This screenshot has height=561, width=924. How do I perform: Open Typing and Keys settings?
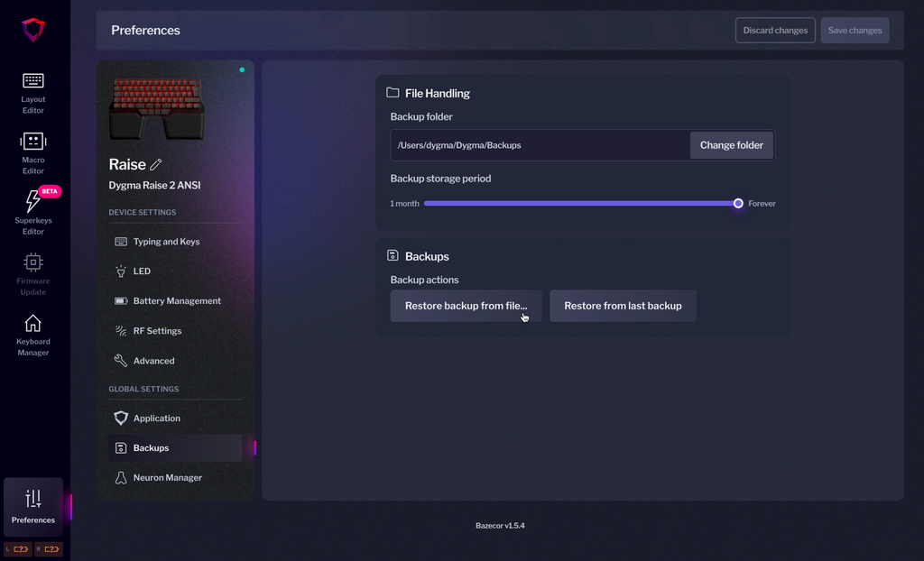click(166, 242)
